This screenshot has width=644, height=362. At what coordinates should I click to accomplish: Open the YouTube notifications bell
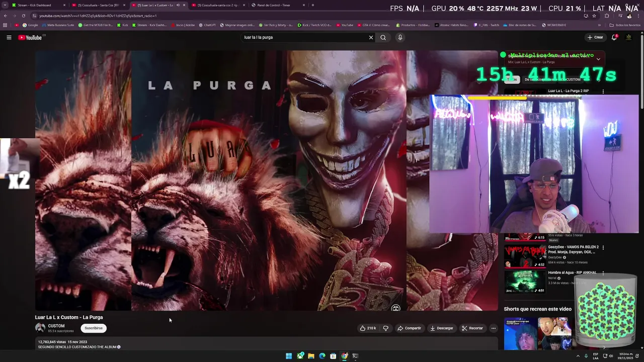(614, 37)
